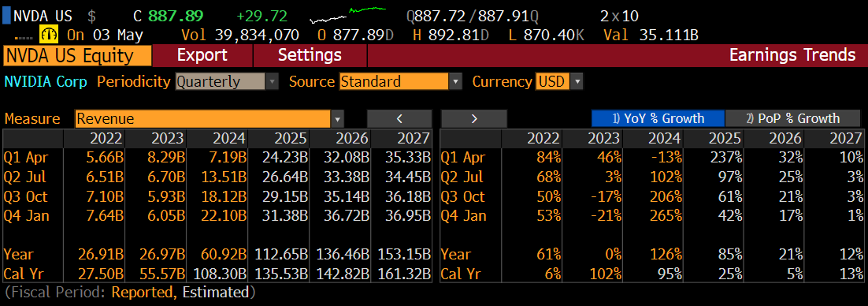This screenshot has width=868, height=306.
Task: Click the Estimated fiscal period legend
Action: tap(215, 292)
